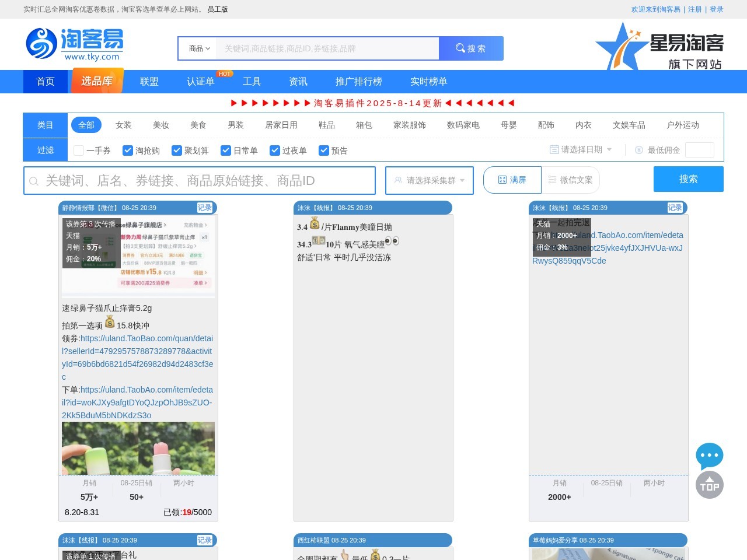Uncheck the 淘抢购 filter

[x=128, y=150]
